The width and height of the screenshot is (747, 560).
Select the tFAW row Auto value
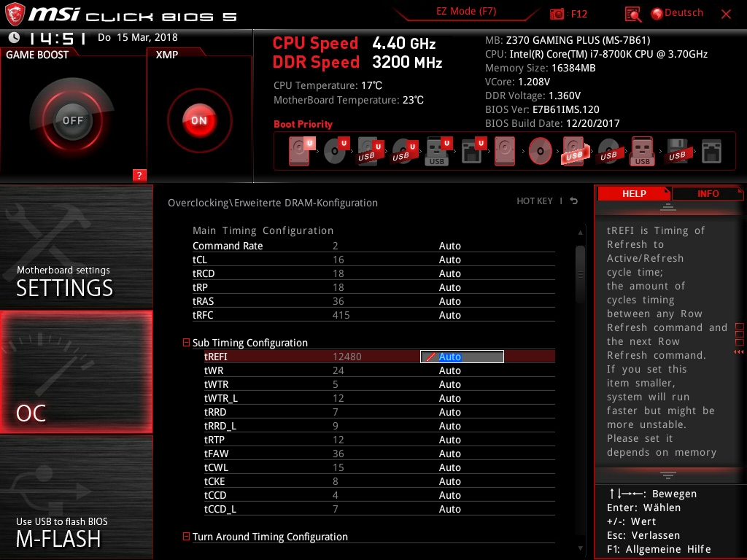[449, 454]
